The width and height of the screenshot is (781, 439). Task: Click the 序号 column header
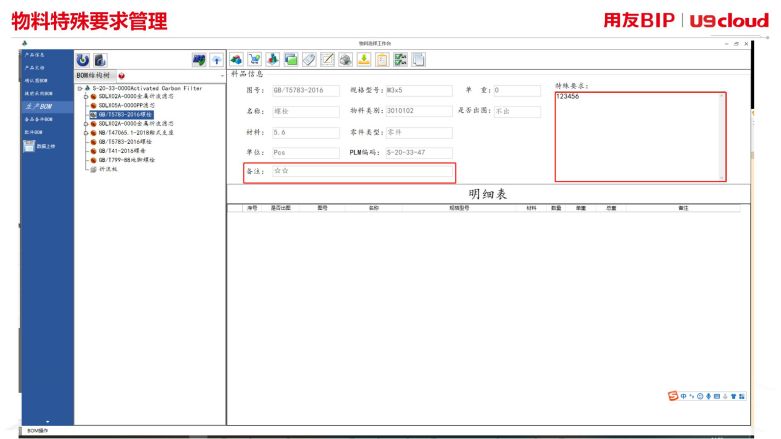252,208
